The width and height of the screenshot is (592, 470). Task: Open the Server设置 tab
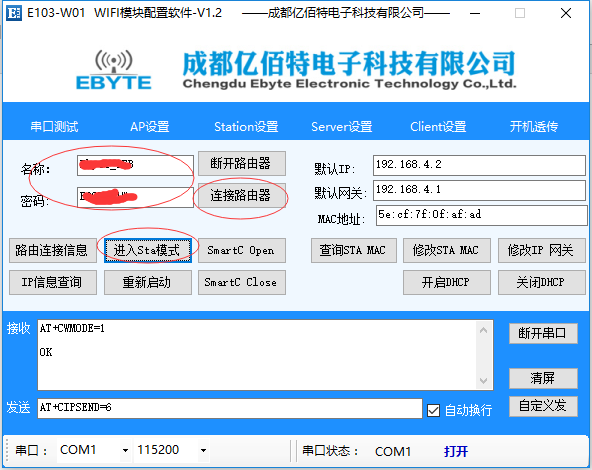click(341, 126)
